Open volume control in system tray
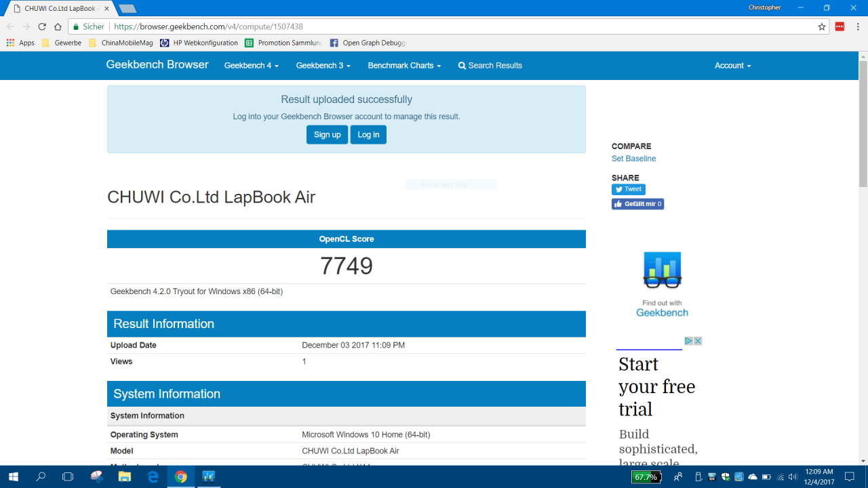Screen dimensions: 868x488 point(793,477)
